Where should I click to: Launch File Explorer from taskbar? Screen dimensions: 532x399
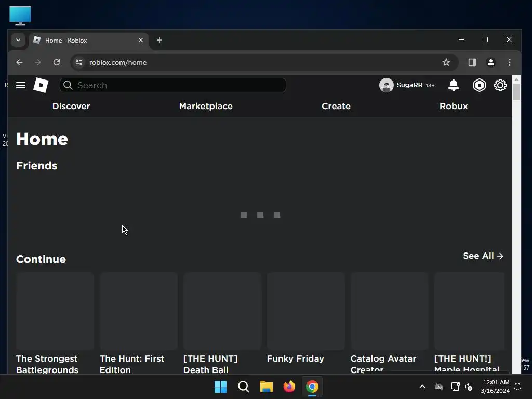point(267,387)
